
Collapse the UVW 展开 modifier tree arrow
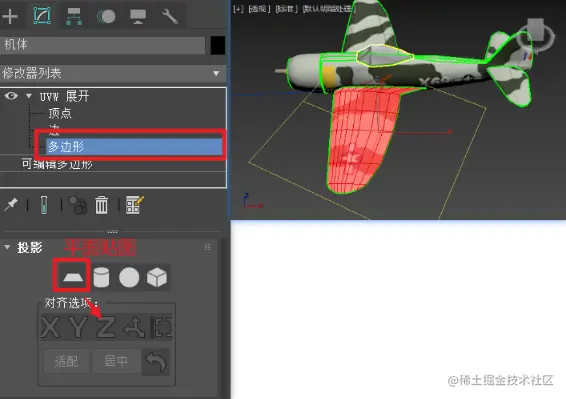(29, 96)
